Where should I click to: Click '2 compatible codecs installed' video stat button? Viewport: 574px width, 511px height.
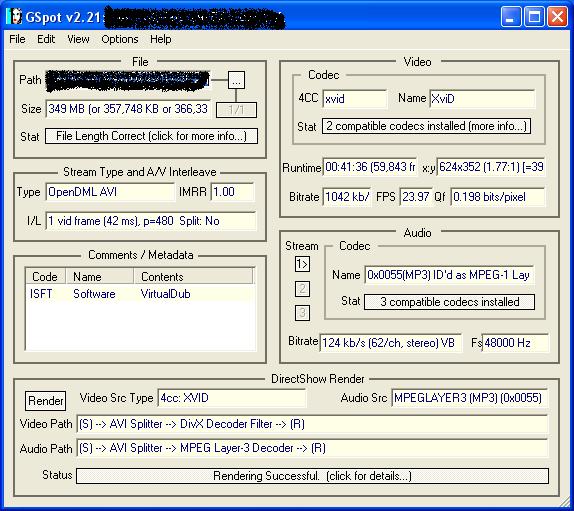[426, 126]
